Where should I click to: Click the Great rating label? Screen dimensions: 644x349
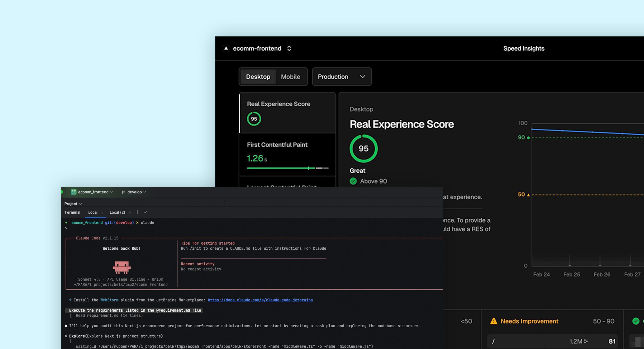coord(357,171)
